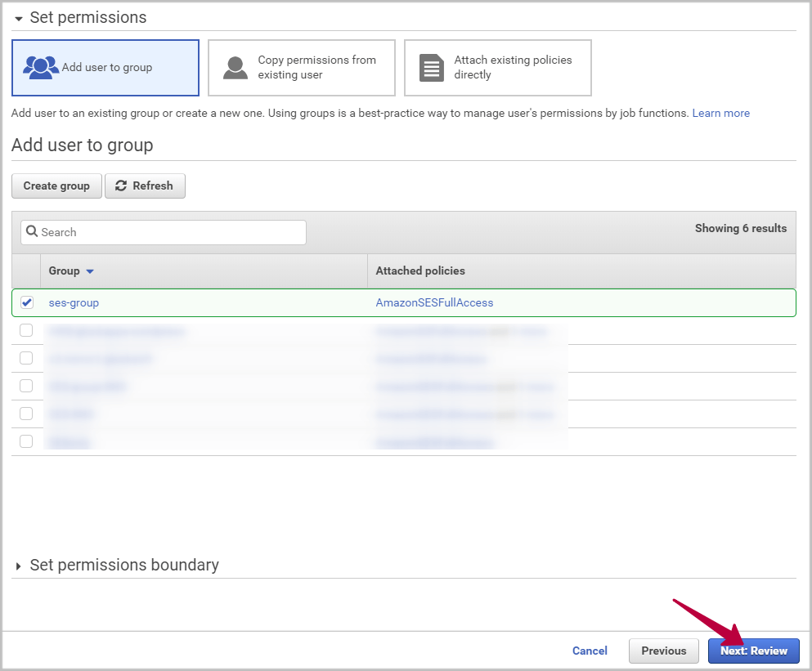Check the fourth blurred group's checkbox

(x=26, y=414)
